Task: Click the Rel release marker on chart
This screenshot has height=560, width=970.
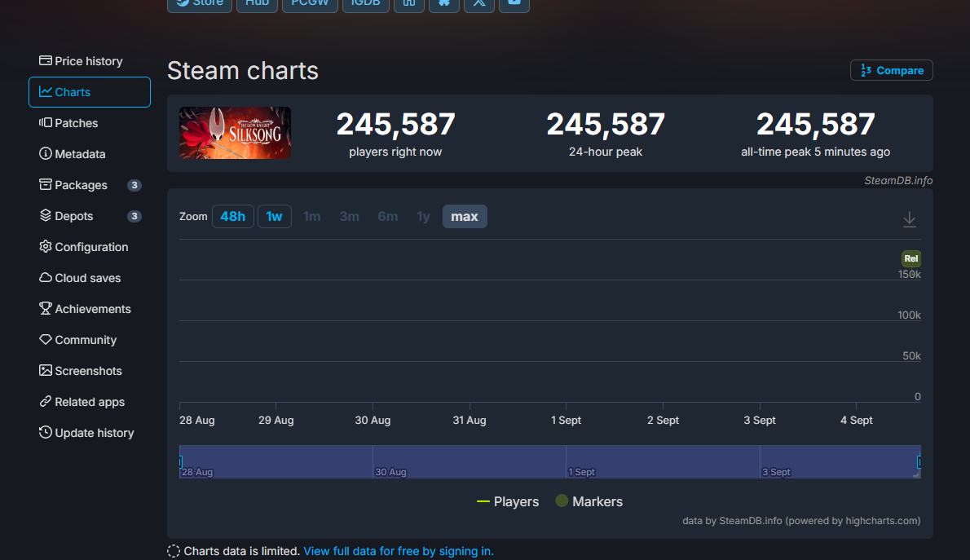Action: click(911, 258)
